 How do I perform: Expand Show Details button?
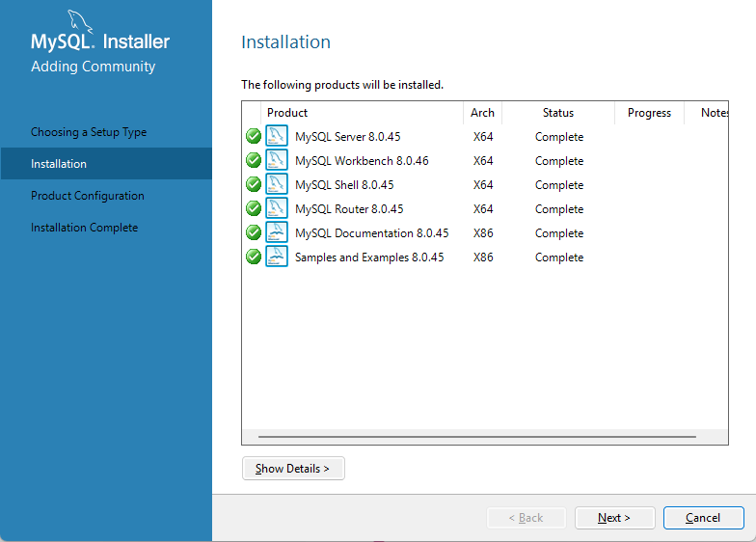click(x=293, y=469)
